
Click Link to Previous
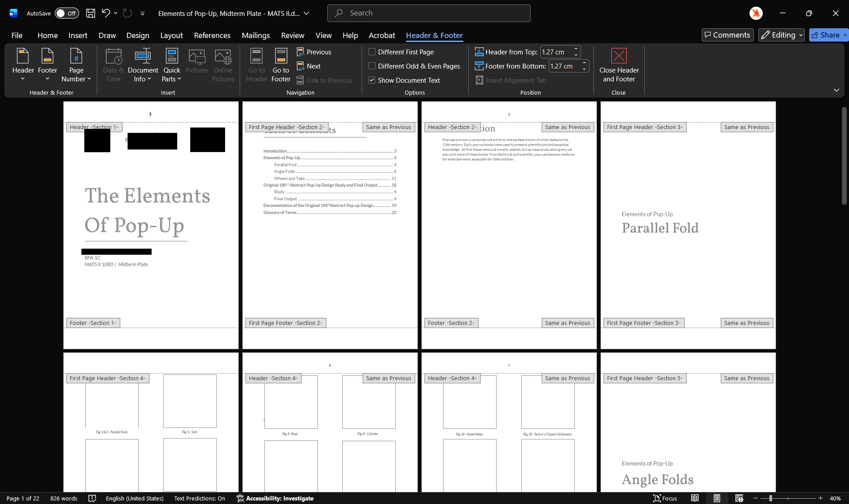pyautogui.click(x=325, y=80)
